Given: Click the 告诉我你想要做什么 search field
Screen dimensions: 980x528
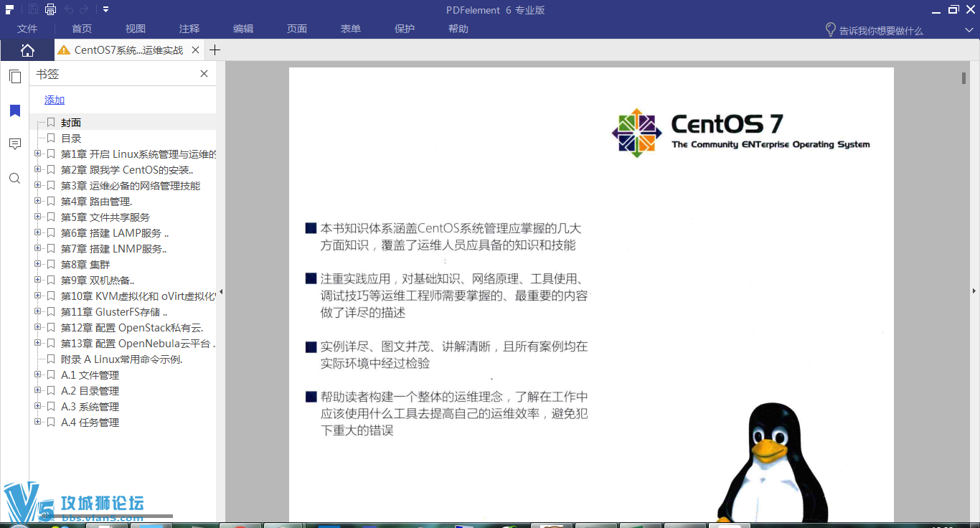Looking at the screenshot, I should click(881, 31).
